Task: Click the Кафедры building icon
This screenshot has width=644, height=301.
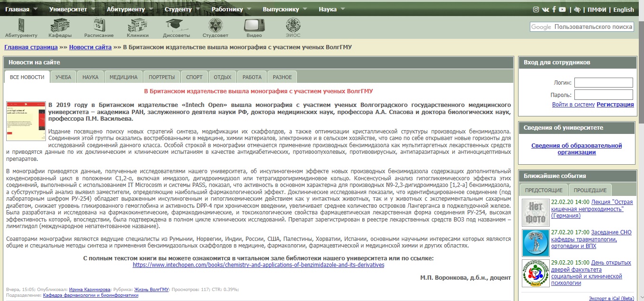Action: pyautogui.click(x=60, y=25)
